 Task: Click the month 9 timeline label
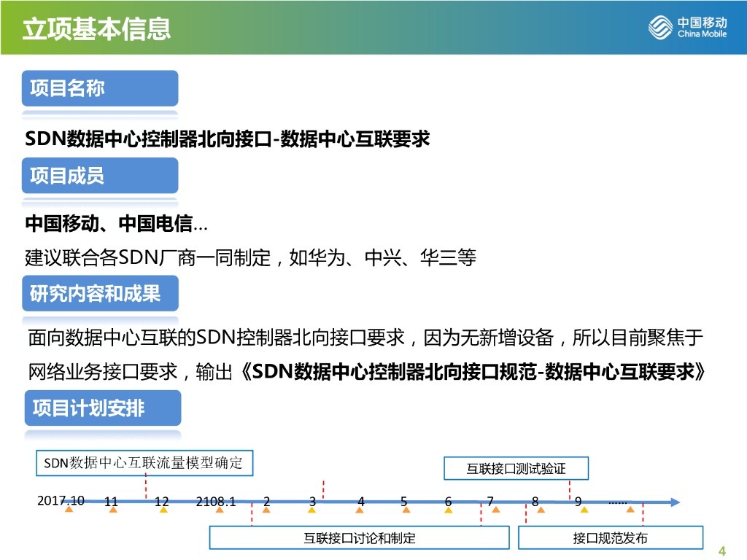pos(578,502)
